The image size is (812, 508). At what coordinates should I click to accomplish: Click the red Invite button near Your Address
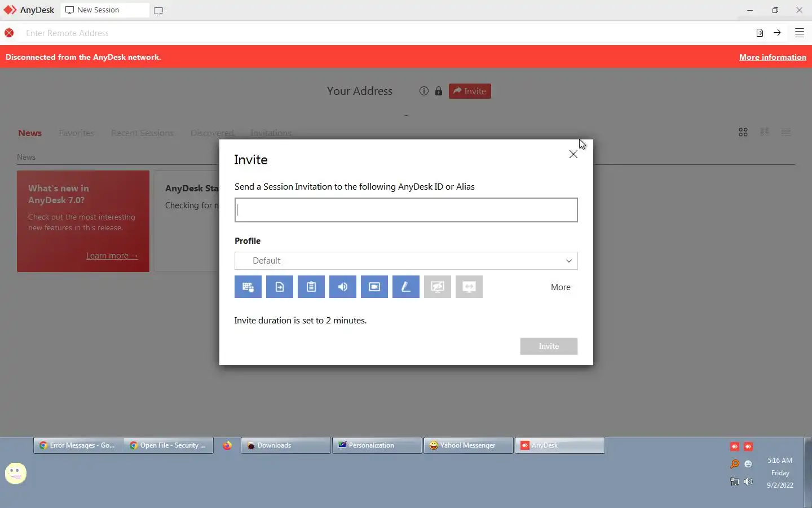470,91
